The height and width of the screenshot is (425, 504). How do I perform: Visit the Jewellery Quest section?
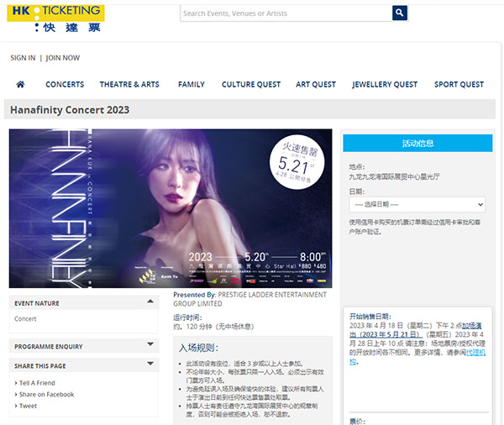(385, 84)
